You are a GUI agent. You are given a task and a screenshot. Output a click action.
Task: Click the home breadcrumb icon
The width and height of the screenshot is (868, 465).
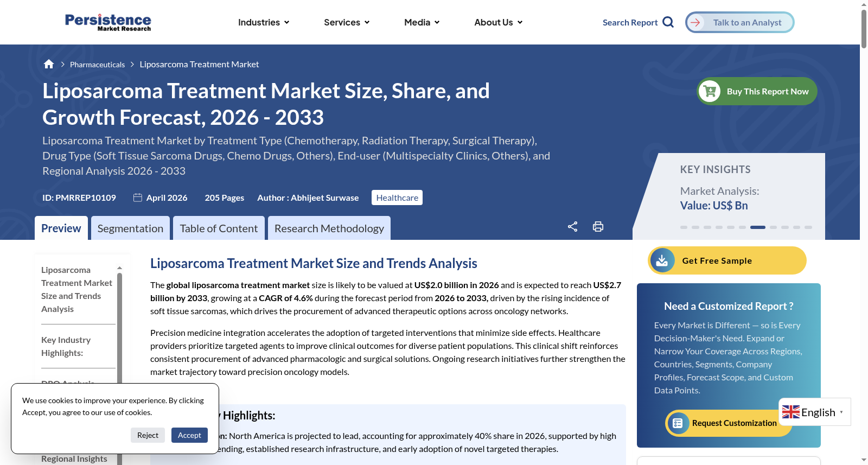coord(49,64)
